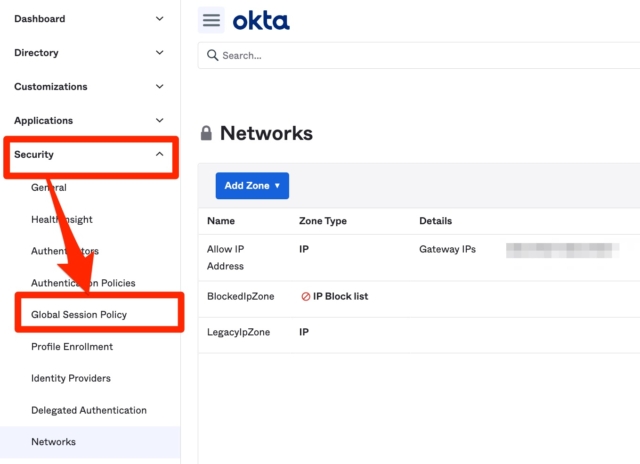Open Delegated Authentication page

coord(89,410)
